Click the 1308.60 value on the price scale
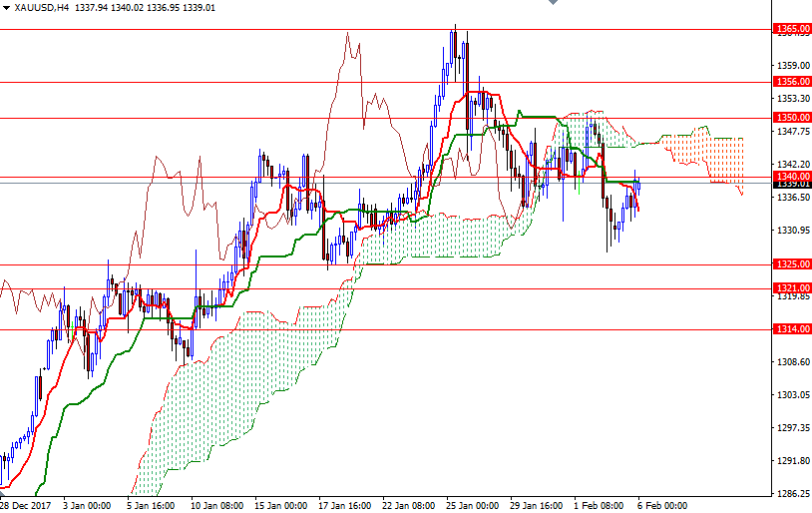This screenshot has height=513, width=812. coord(791,362)
